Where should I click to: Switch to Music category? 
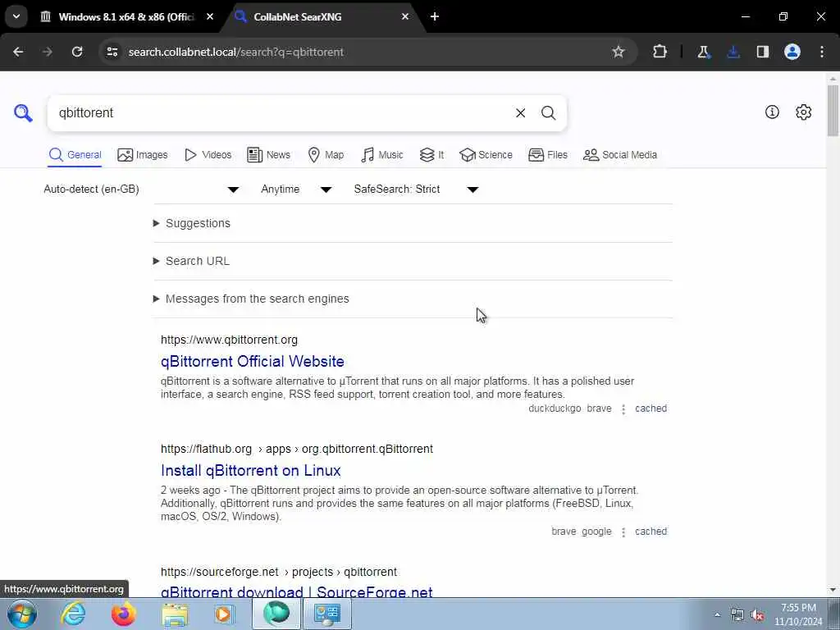(382, 155)
